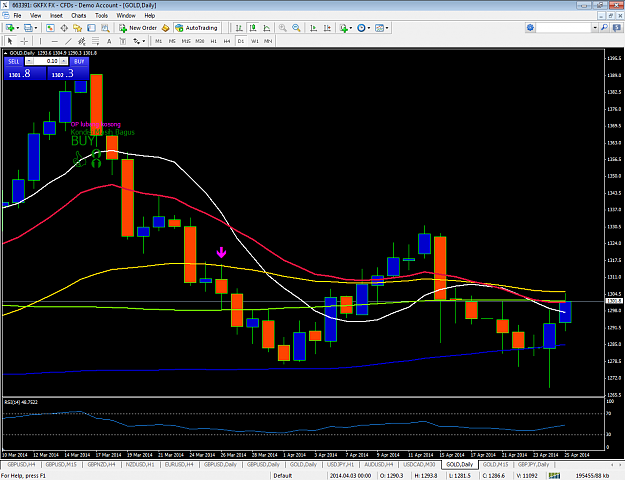Open the Insert menu

56,16
